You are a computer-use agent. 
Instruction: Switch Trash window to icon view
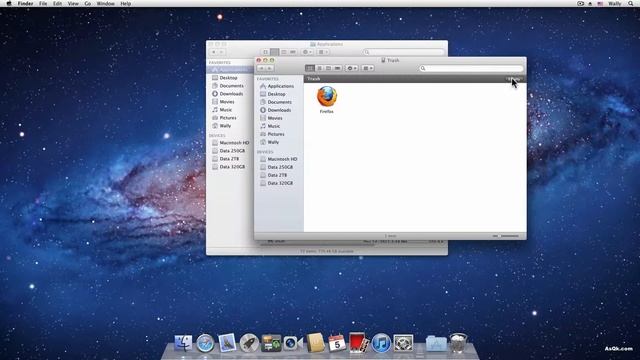click(x=310, y=68)
